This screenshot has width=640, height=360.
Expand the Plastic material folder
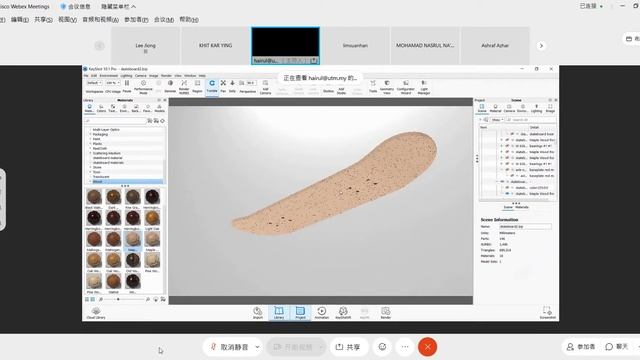[90, 144]
